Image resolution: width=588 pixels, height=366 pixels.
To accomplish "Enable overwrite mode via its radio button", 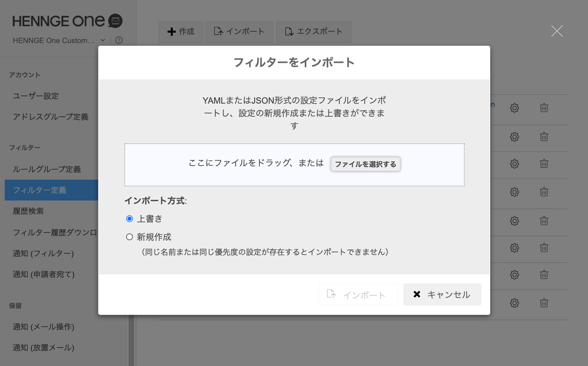I will point(129,218).
